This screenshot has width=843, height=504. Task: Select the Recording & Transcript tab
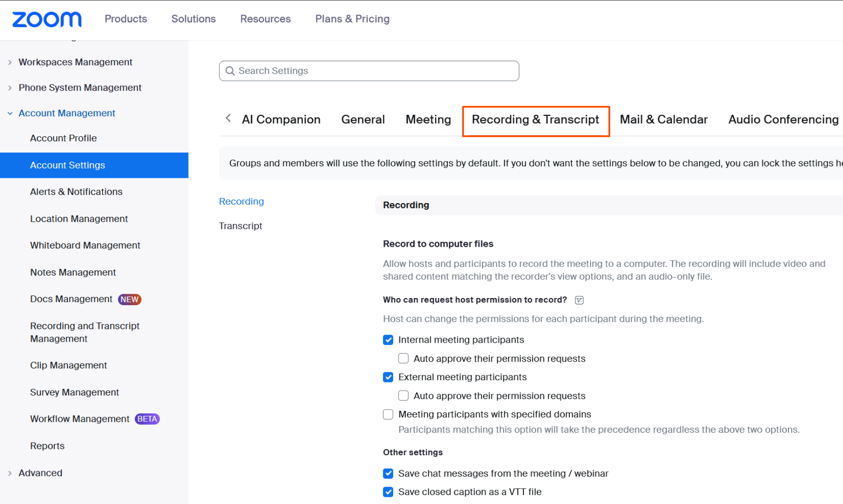535,120
